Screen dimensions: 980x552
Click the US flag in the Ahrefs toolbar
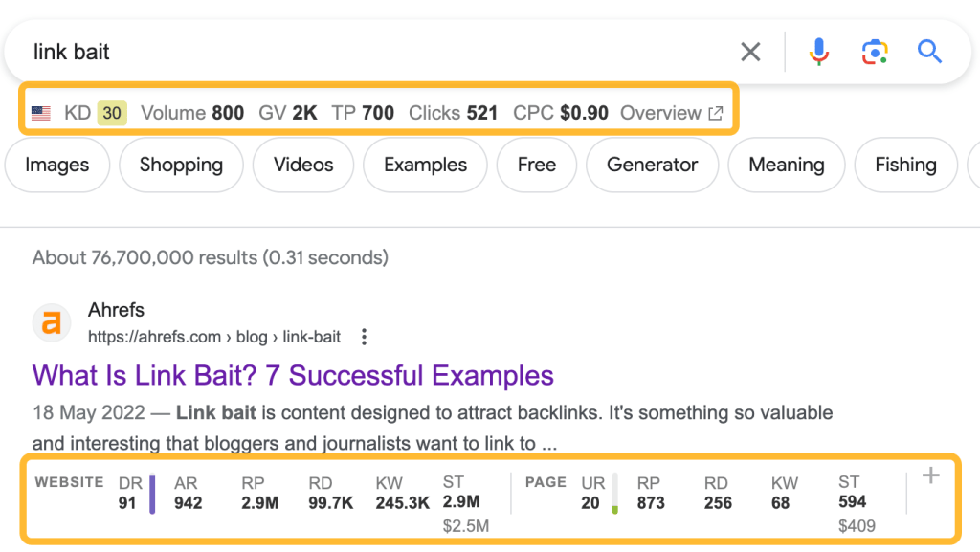tap(39, 112)
